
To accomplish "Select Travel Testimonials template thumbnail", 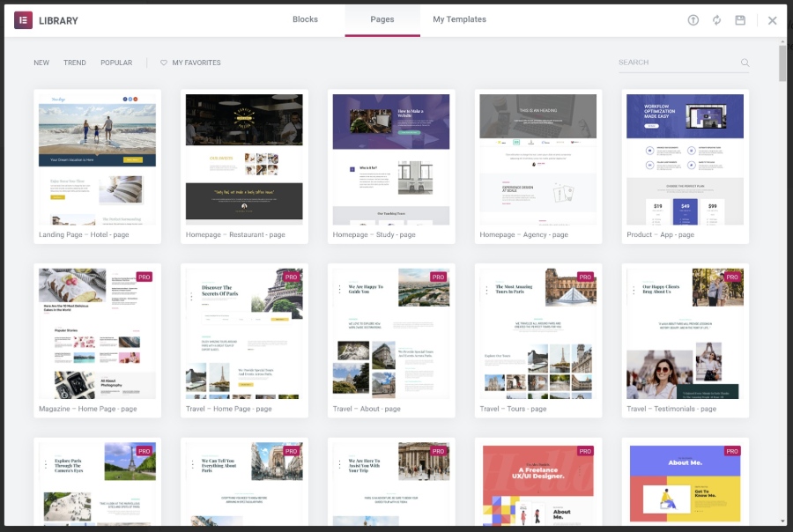I will click(686, 334).
